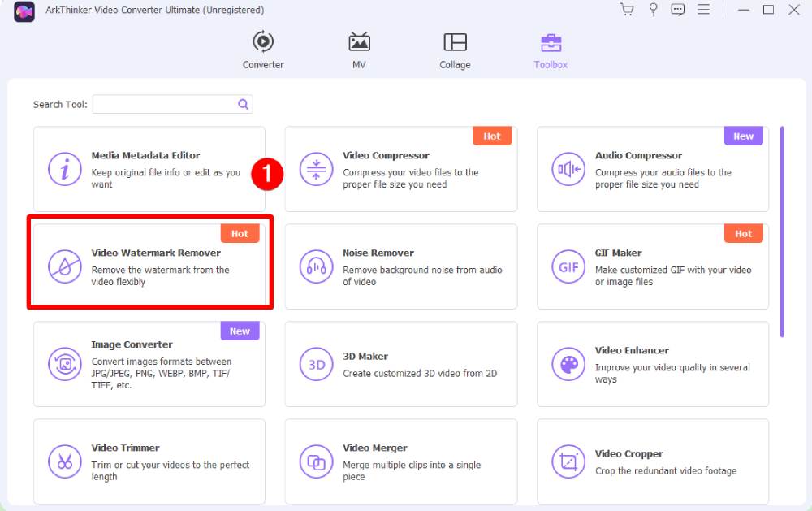Switch to the Toolbox tab label
This screenshot has height=511, width=812.
pyautogui.click(x=551, y=65)
